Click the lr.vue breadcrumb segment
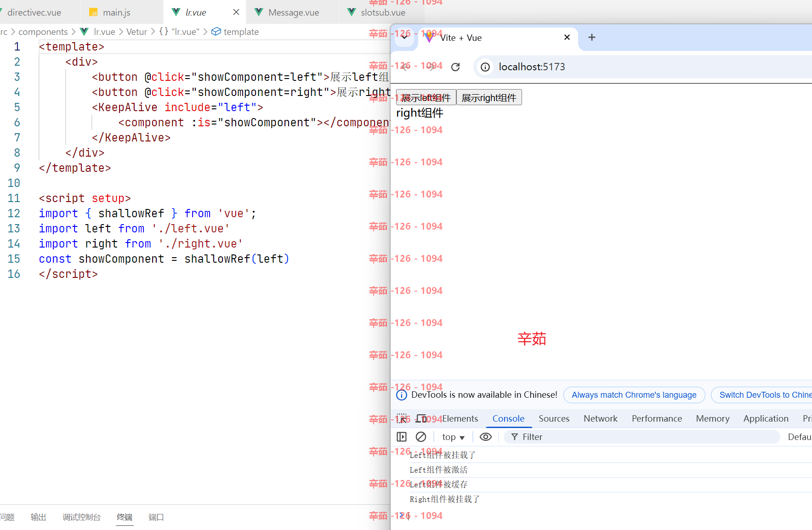This screenshot has width=812, height=530. click(104, 32)
